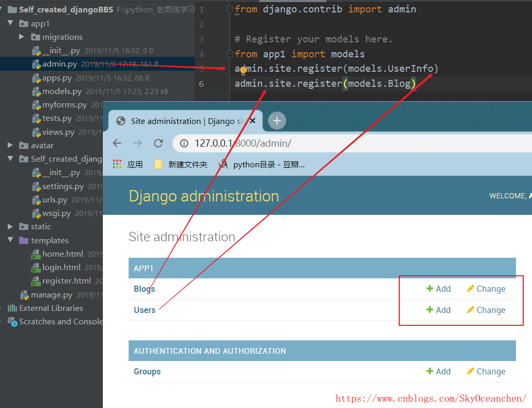This screenshot has height=408, width=532.
Task: Open the APP1 section header link
Action: 144,268
